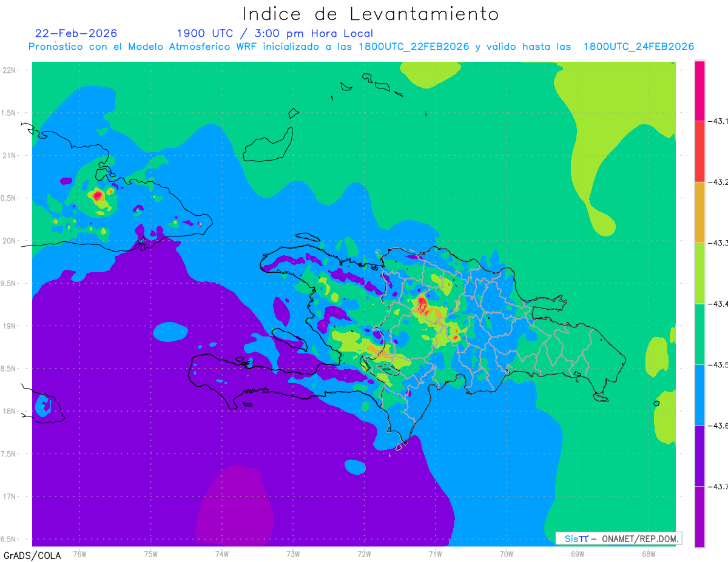Viewport: 728px width, 562px height.
Task: Pick the orange legend swatch below -43.2
Action: pos(699,212)
